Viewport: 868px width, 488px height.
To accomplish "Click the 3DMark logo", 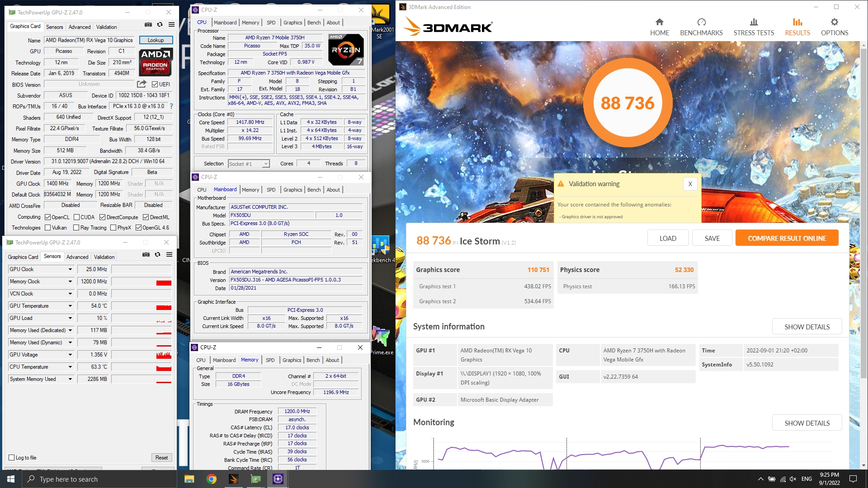I will pos(448,27).
